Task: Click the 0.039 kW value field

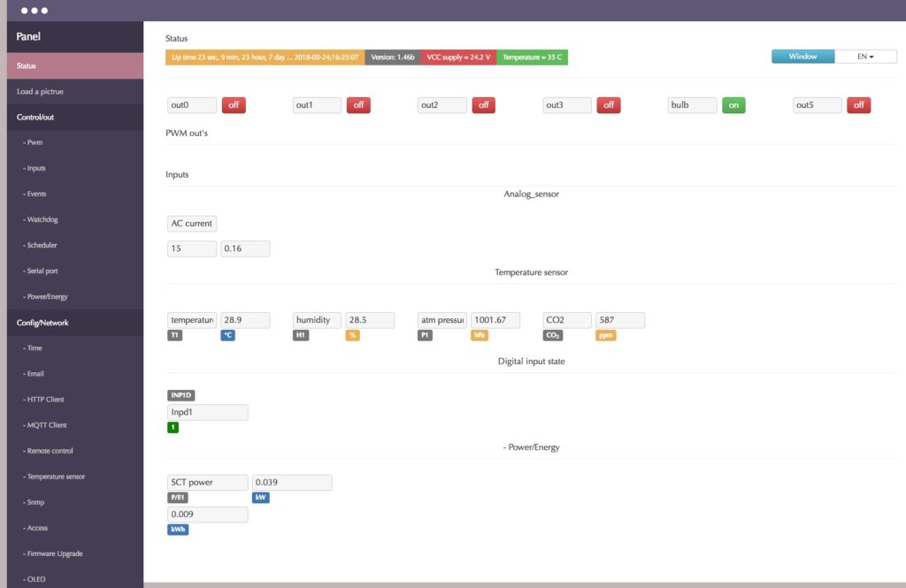Action: tap(292, 482)
